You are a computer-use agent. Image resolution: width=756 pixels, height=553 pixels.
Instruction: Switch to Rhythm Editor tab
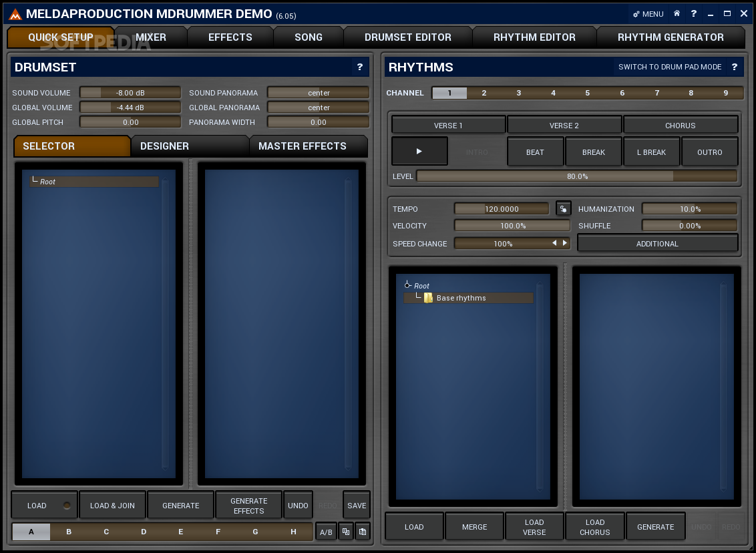tap(534, 37)
